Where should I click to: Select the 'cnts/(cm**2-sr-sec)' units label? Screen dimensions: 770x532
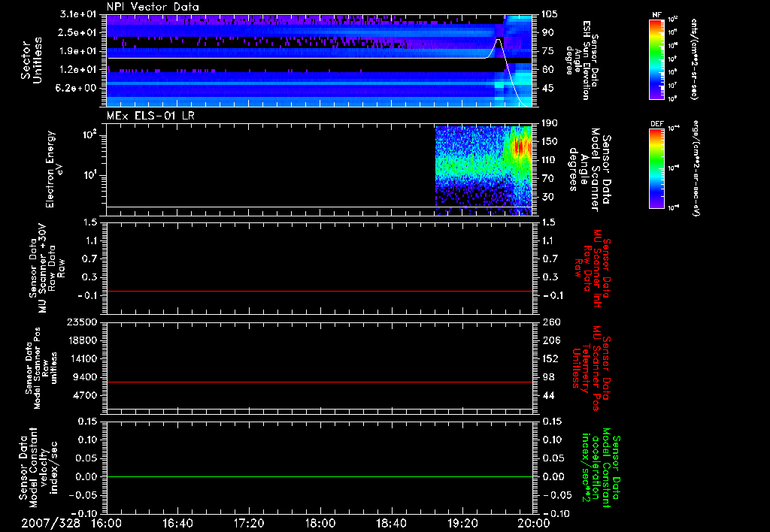click(x=693, y=59)
